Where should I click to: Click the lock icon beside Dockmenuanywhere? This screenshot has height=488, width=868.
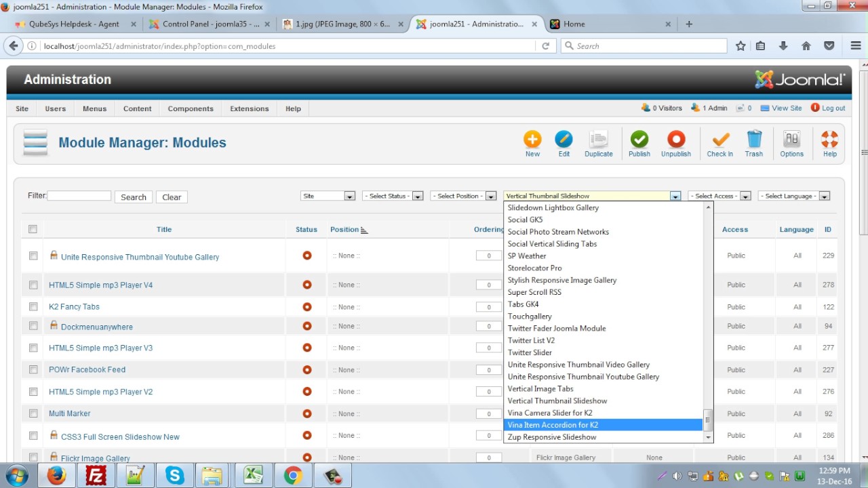(54, 325)
